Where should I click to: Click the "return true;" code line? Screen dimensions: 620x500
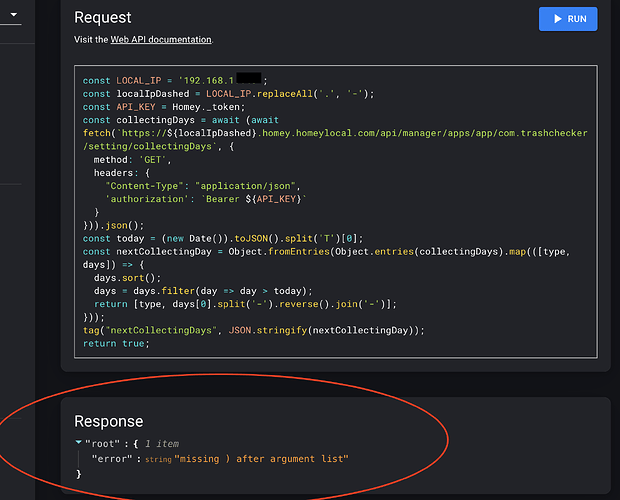[x=116, y=343]
